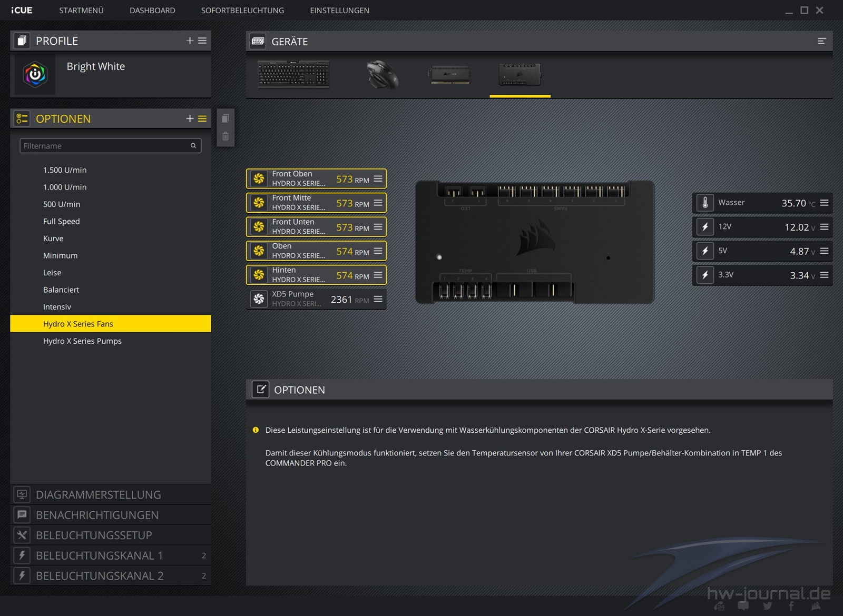Open the 5V sensor menu

pyautogui.click(x=824, y=251)
